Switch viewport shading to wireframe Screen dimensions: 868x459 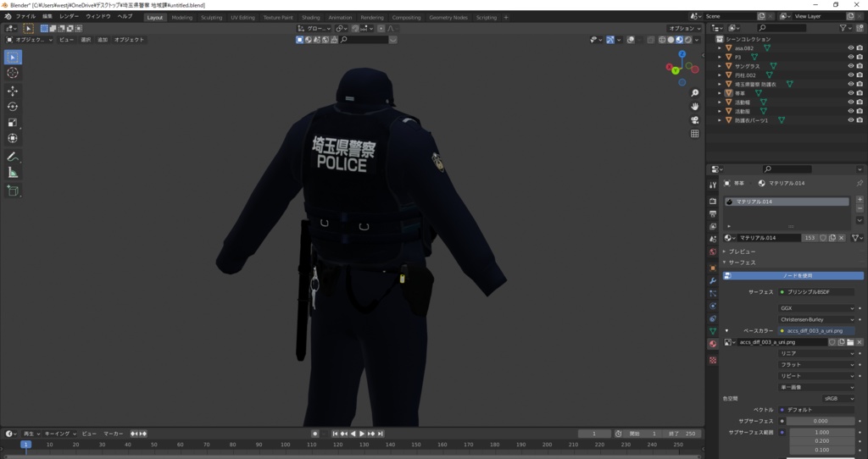tap(662, 40)
